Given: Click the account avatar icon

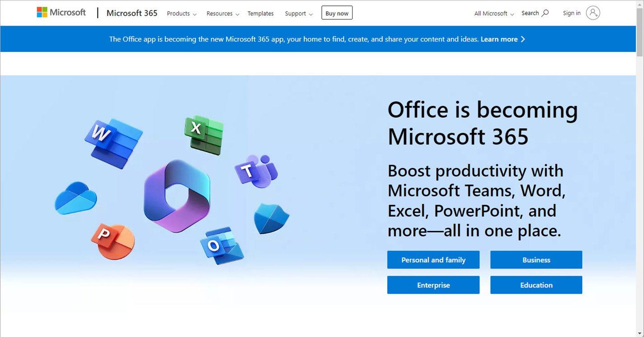Looking at the screenshot, I should pos(593,13).
